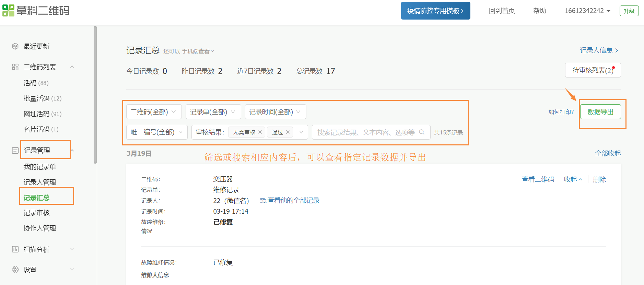The image size is (644, 285).
Task: Open the 审核结果 dropdown arrow
Action: 301,132
